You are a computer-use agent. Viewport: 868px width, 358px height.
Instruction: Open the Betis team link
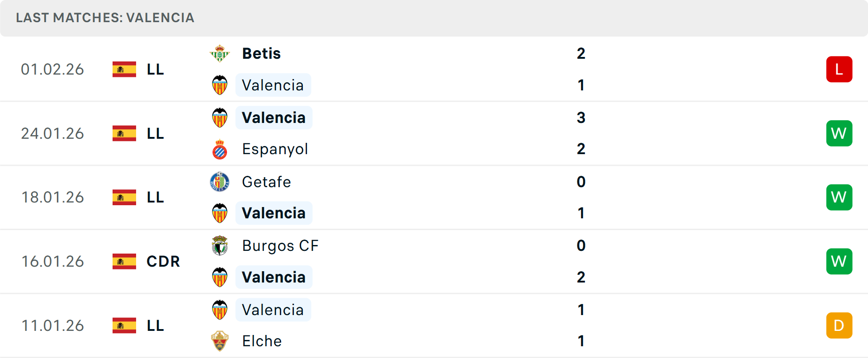pos(261,54)
